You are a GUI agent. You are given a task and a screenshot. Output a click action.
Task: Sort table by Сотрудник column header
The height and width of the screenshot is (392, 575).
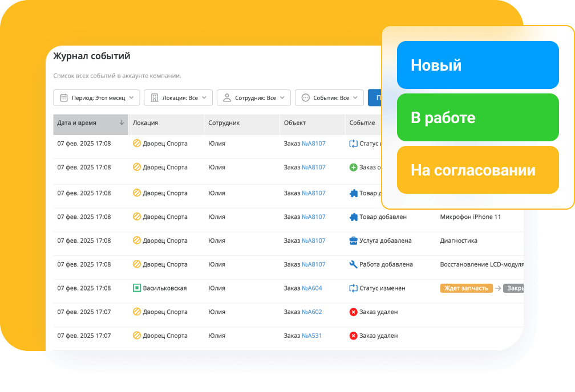(224, 122)
